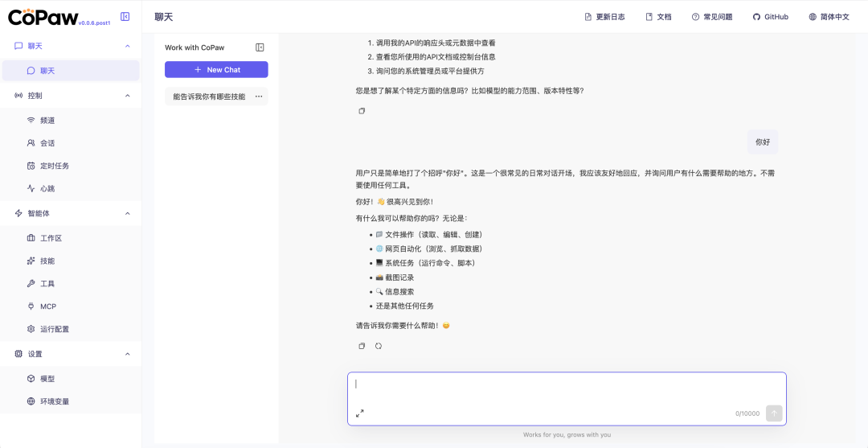This screenshot has width=868, height=448.
Task: Open the 运行配置 run configuration page
Action: 71,329
